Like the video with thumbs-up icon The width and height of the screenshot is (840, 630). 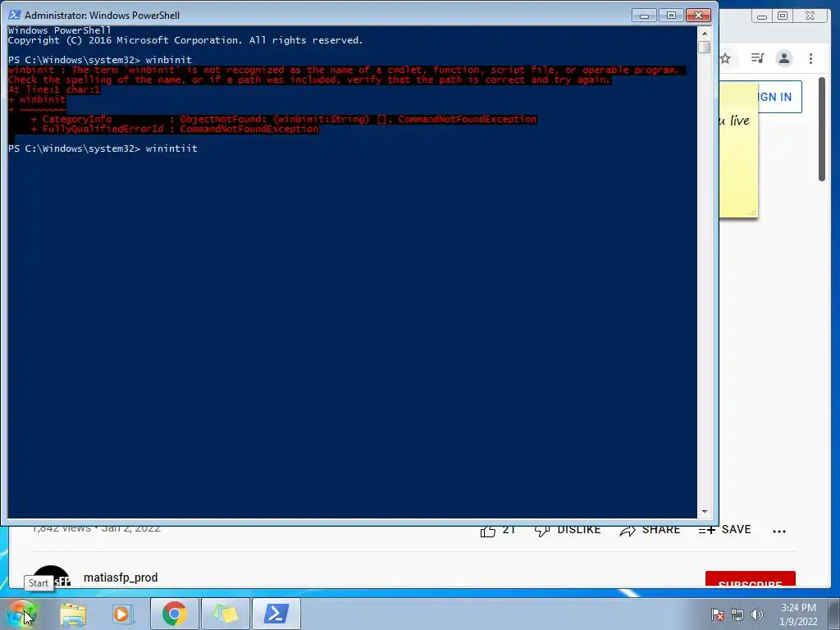487,531
